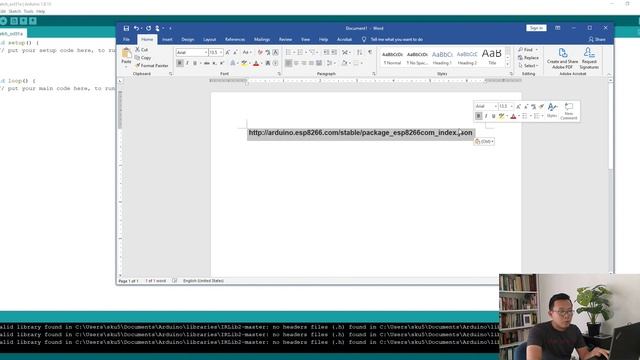
Task: Apply the Heading 1 style
Action: [x=442, y=57]
